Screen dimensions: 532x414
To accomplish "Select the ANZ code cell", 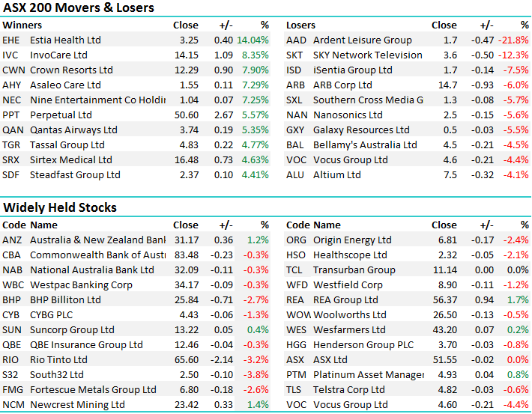I will click(x=12, y=240).
